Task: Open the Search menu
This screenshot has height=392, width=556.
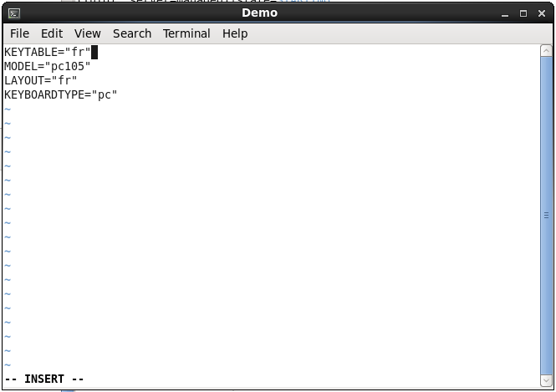Action: (132, 33)
